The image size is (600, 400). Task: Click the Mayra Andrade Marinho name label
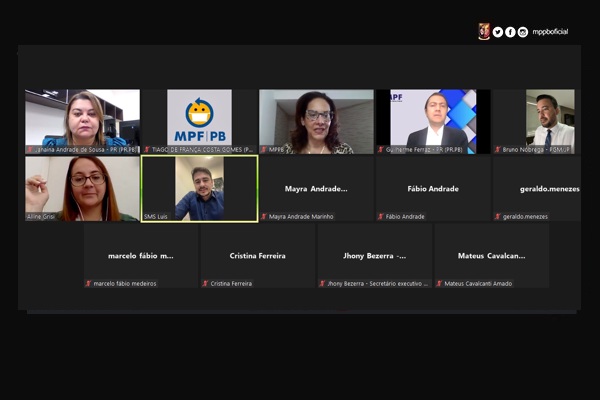[301, 217]
